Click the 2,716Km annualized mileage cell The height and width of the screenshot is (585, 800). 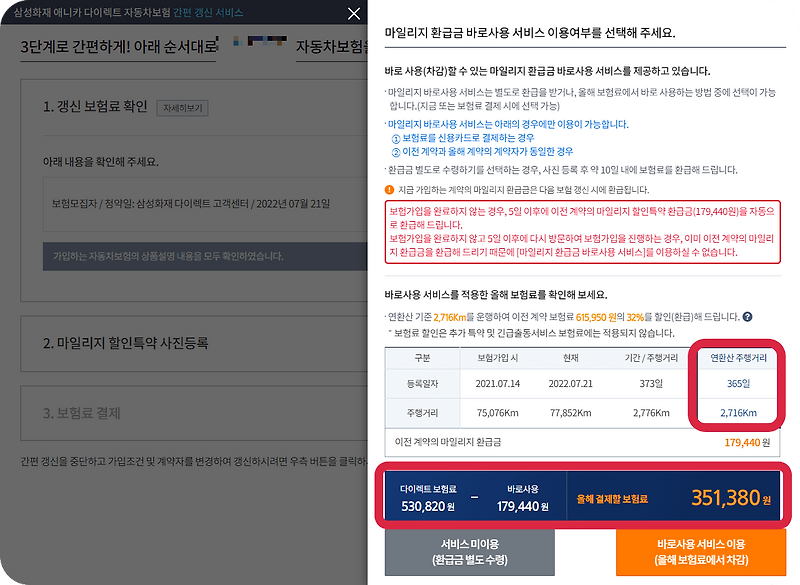click(x=738, y=413)
